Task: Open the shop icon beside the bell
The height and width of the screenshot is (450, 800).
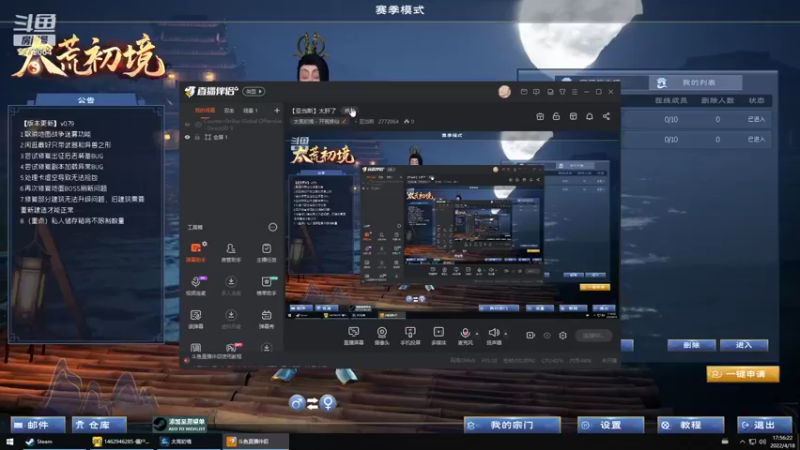Action: pyautogui.click(x=573, y=116)
